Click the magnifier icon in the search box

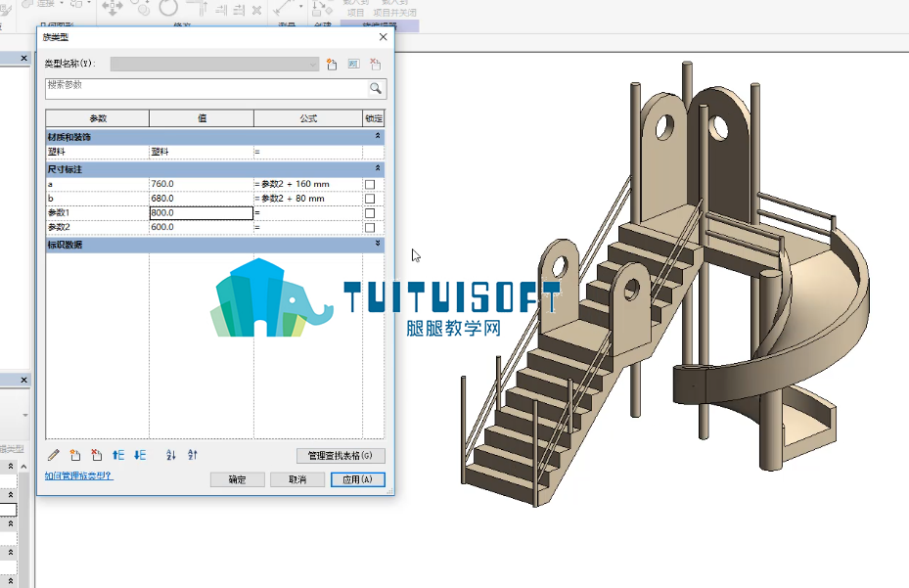[376, 88]
